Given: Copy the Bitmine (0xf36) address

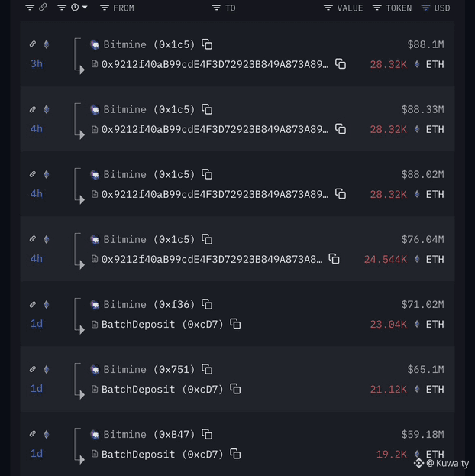Looking at the screenshot, I should tap(207, 305).
